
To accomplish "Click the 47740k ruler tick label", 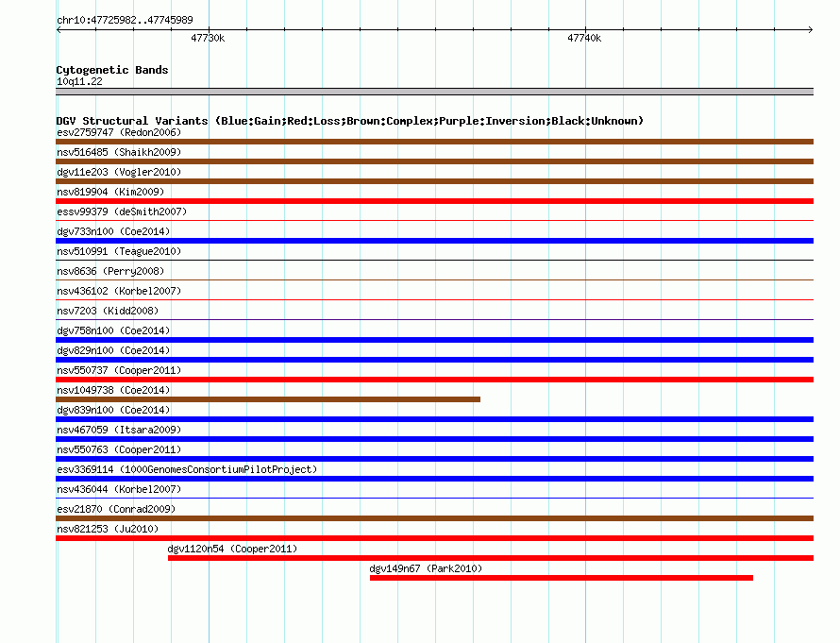I will pos(584,38).
